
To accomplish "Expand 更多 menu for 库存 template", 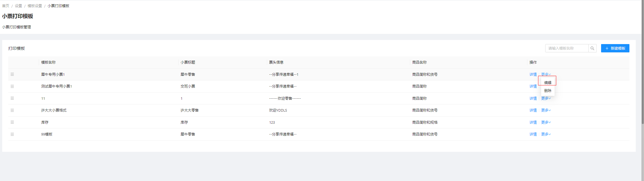I will (546, 122).
